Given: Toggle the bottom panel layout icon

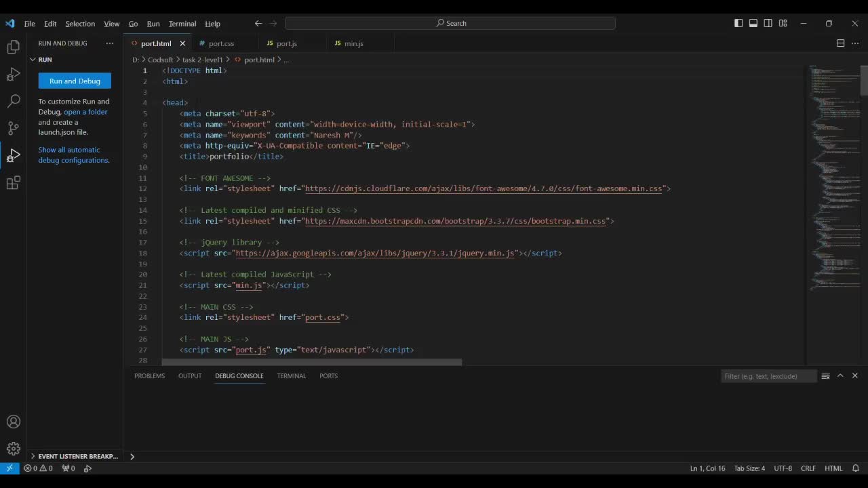Looking at the screenshot, I should (753, 23).
